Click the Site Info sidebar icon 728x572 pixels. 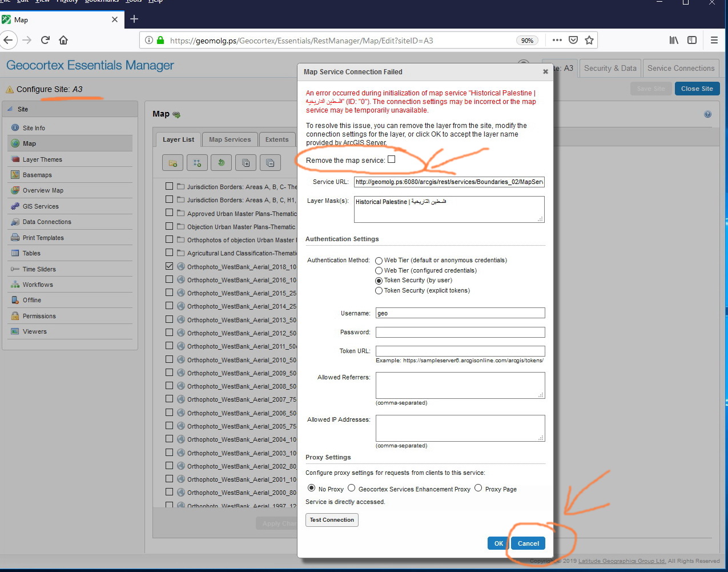15,128
